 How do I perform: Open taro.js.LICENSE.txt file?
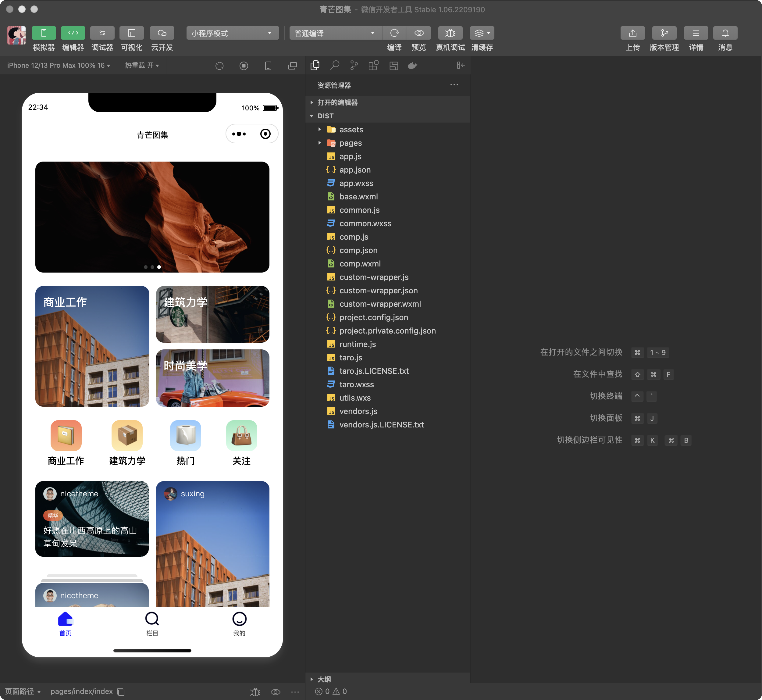[387, 371]
